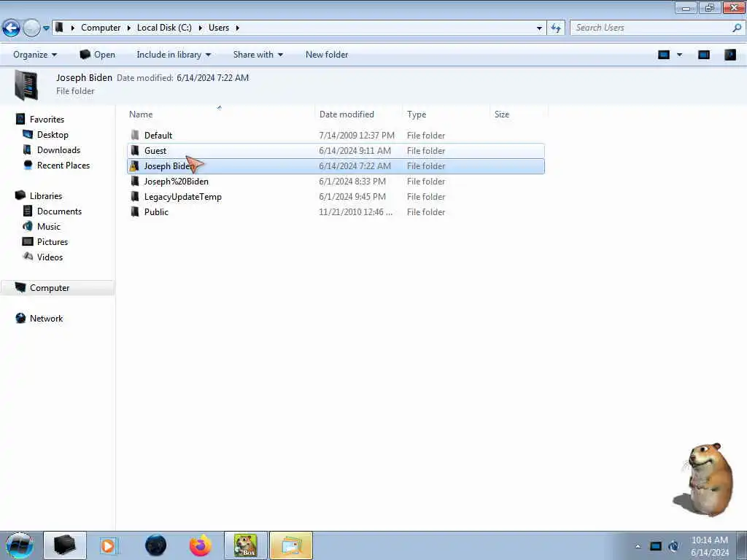Open Libraries in navigation pane

pyautogui.click(x=46, y=195)
